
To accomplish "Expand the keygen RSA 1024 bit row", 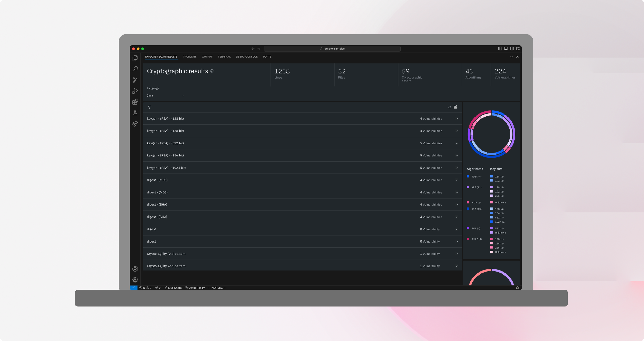I will tap(457, 168).
